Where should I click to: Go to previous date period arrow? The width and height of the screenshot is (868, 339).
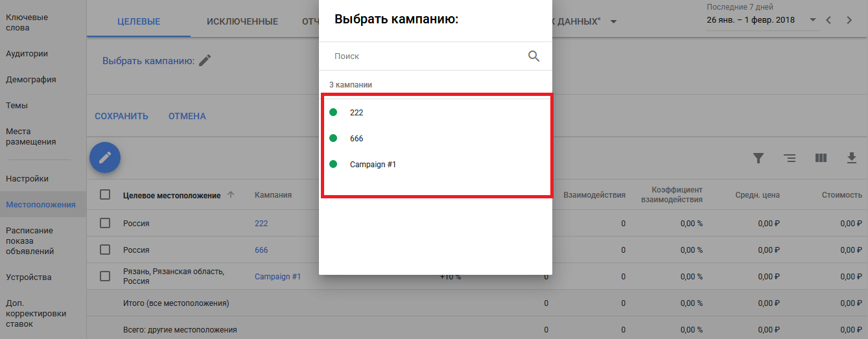[828, 20]
